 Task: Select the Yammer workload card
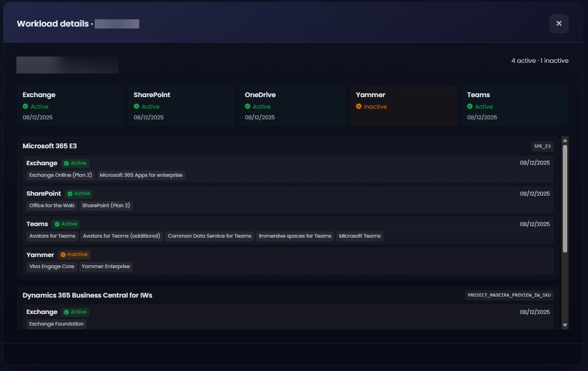point(404,106)
